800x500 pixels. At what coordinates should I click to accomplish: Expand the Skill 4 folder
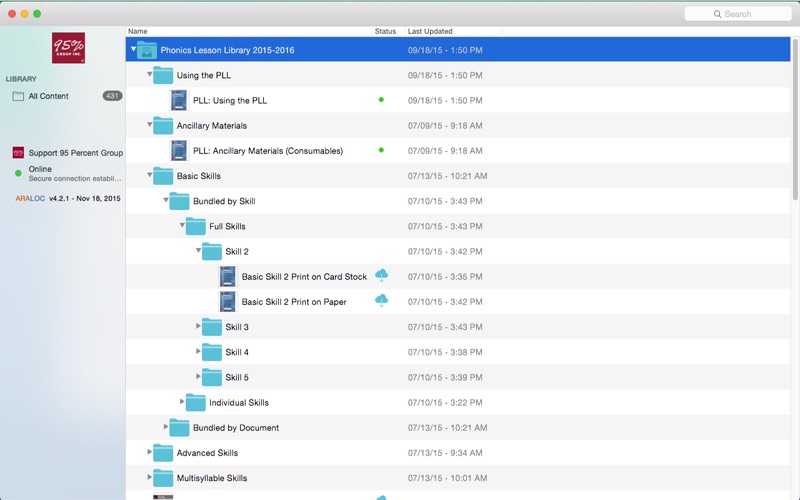198,351
